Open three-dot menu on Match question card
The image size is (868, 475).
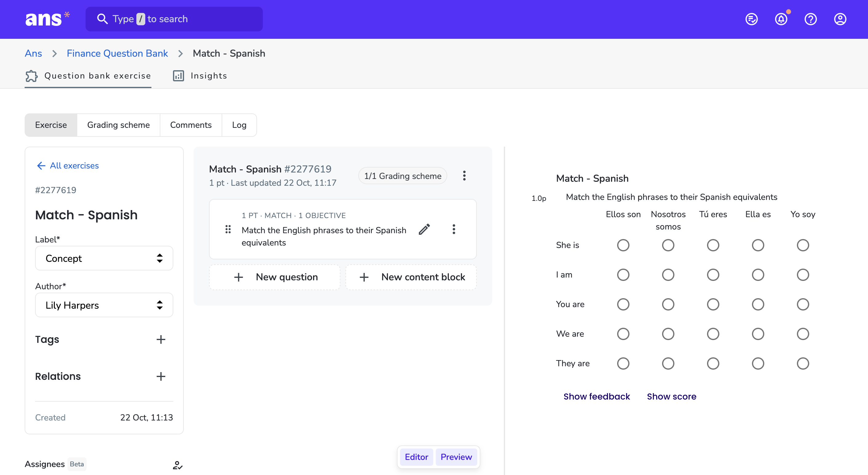point(453,229)
